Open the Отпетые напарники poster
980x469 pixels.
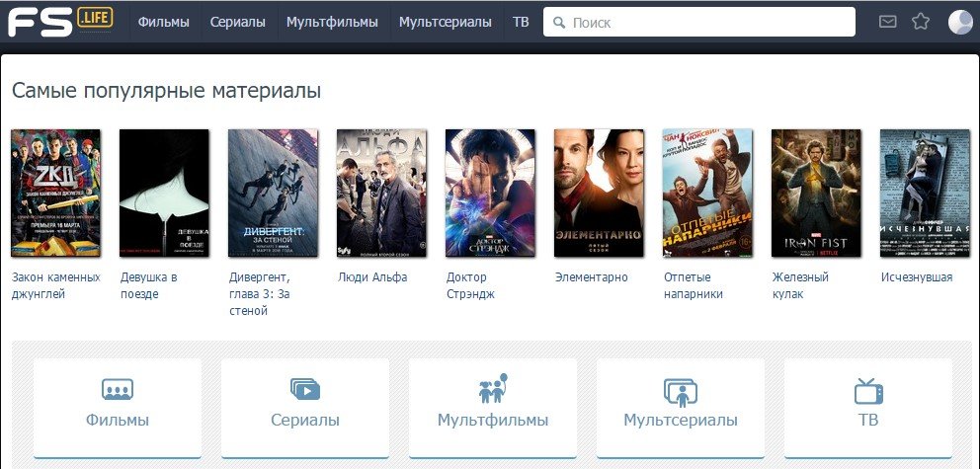pos(707,193)
